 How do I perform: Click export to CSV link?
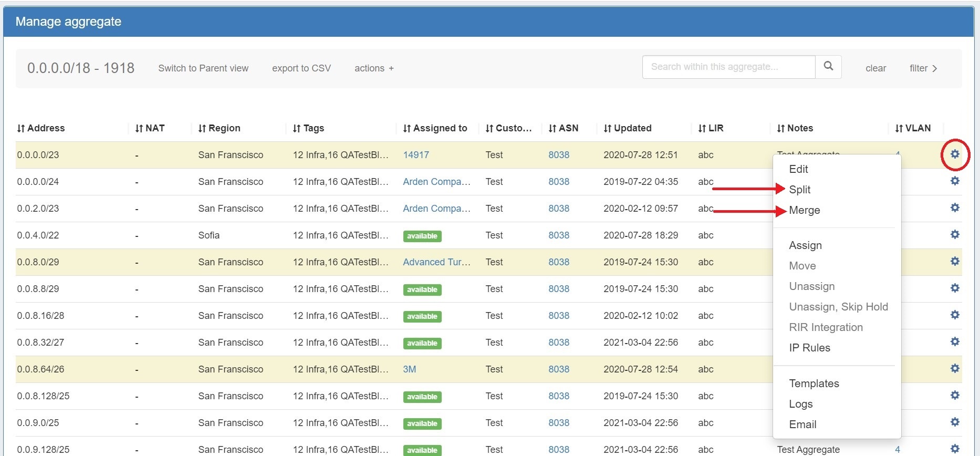[301, 68]
